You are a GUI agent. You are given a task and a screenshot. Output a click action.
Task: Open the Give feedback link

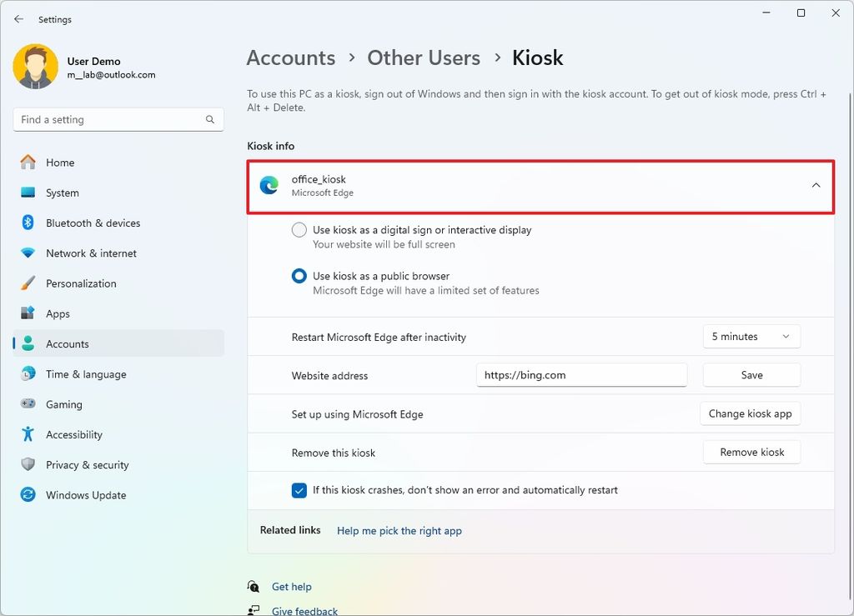coord(304,611)
